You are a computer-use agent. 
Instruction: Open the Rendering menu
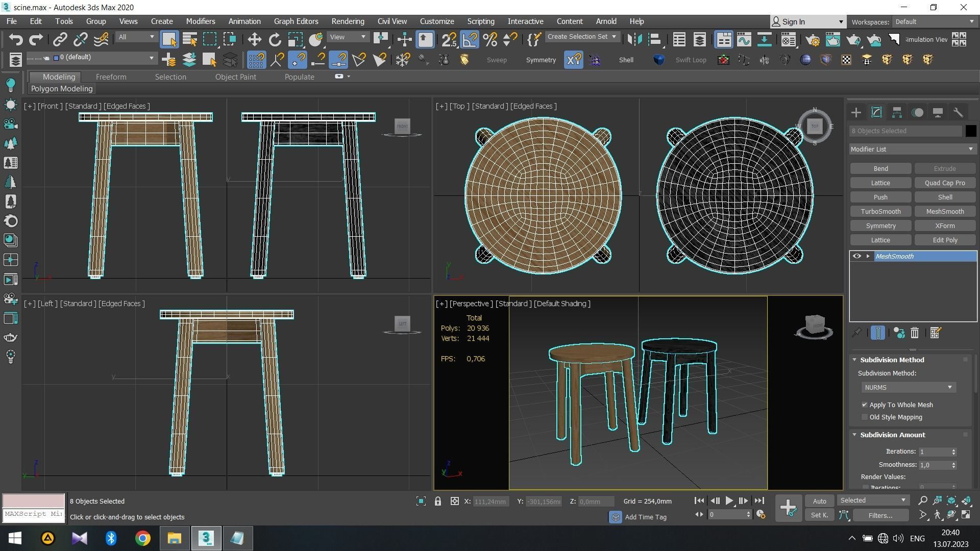point(348,21)
